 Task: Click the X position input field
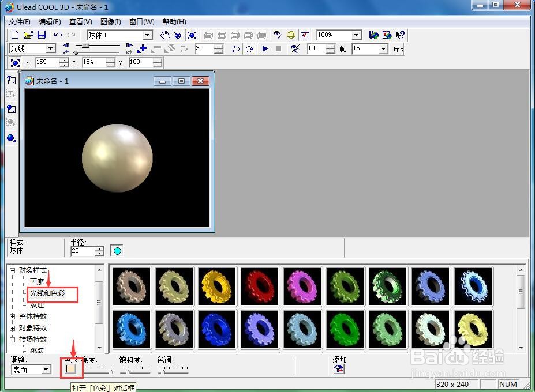pos(47,62)
